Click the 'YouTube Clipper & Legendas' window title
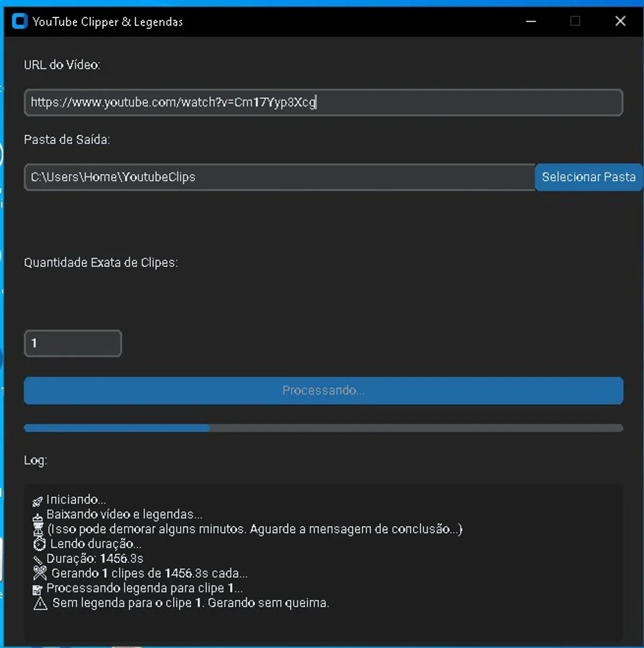644x648 pixels. (107, 22)
